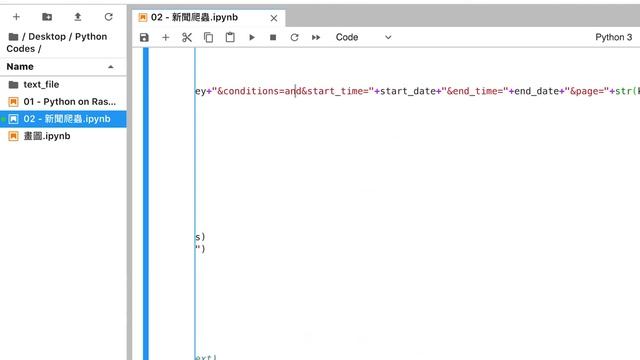Interrupt the kernel with stop button
The width and height of the screenshot is (640, 360).
pos(273,38)
